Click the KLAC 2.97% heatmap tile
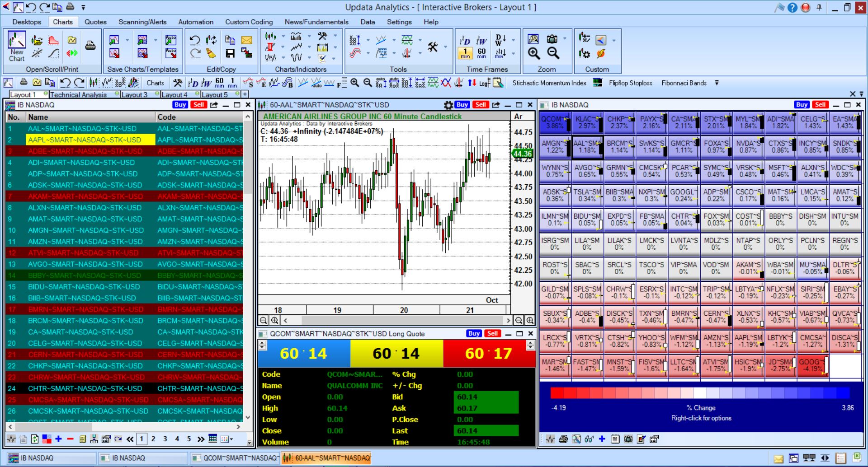Image resolution: width=868 pixels, height=467 pixels. pyautogui.click(x=587, y=122)
